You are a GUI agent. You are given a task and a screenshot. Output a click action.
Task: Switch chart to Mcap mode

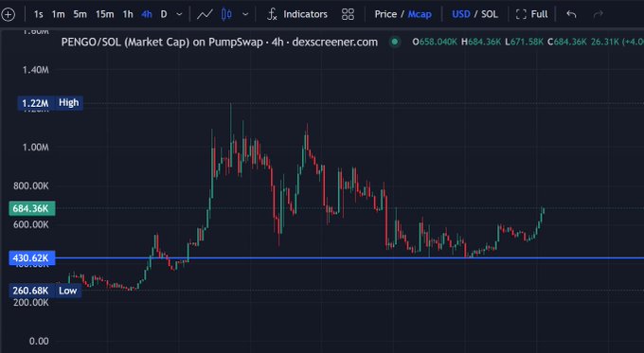pos(420,14)
